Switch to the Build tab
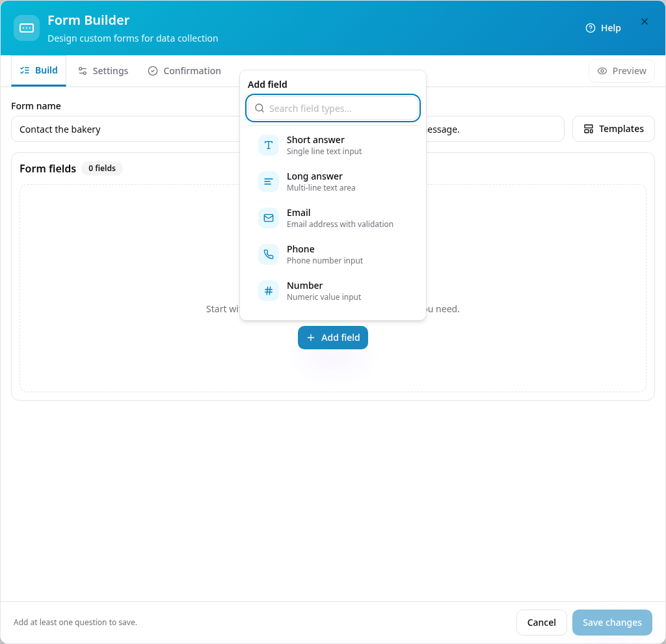The image size is (666, 644). tap(38, 70)
